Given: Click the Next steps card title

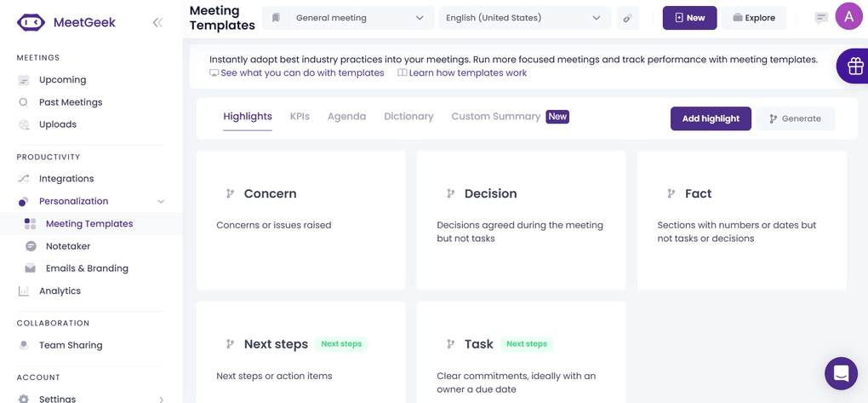Looking at the screenshot, I should pyautogui.click(x=276, y=344).
